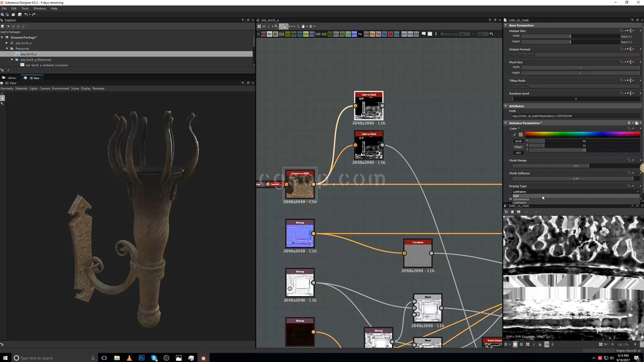Open Photoshop from the Windows taskbar
Viewport: 644px width, 362px height.
click(142, 358)
